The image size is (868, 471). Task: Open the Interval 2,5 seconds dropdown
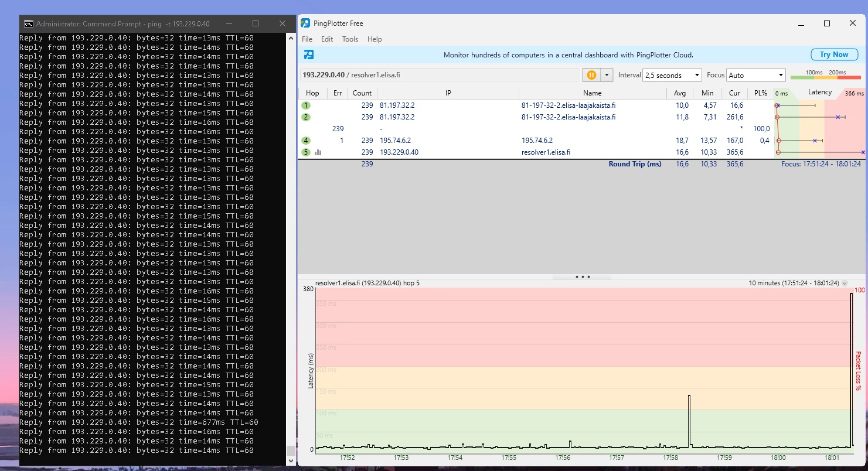(672, 75)
